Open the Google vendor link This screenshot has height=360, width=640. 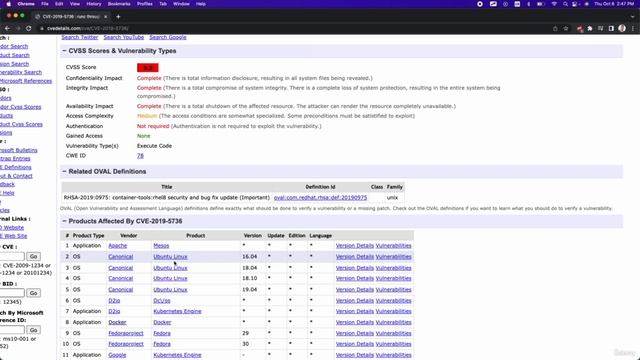click(117, 355)
